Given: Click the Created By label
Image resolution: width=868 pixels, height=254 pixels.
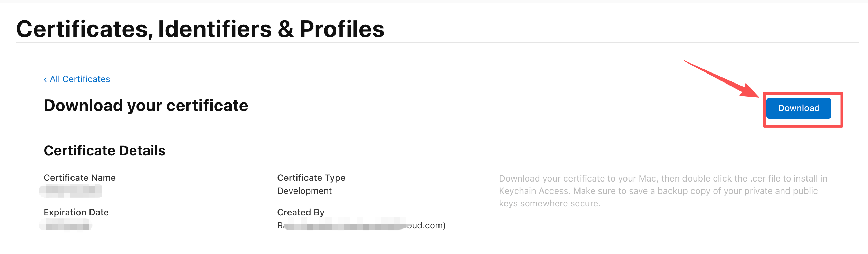Looking at the screenshot, I should tap(301, 212).
